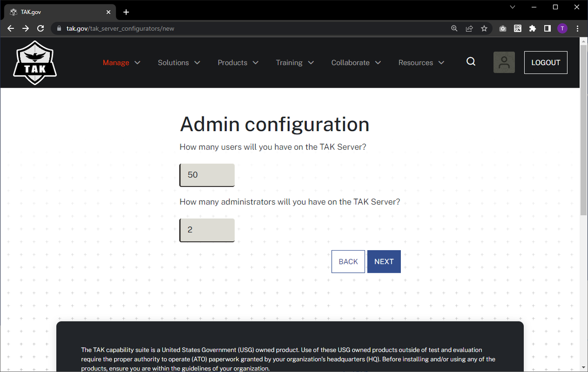Image resolution: width=588 pixels, height=372 pixels.
Task: Open the Chrome three-dot menu
Action: pos(577,28)
